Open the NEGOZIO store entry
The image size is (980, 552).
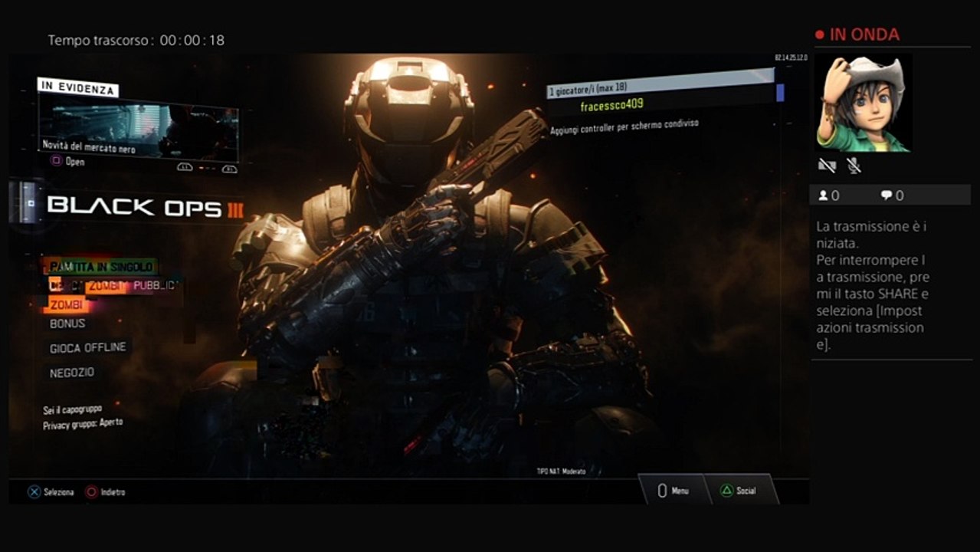coord(72,373)
